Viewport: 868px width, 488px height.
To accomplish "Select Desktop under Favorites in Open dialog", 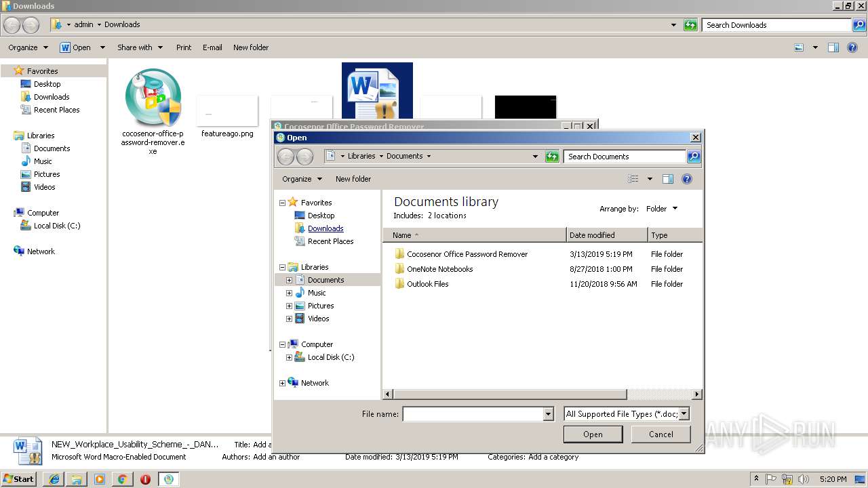I will (321, 216).
